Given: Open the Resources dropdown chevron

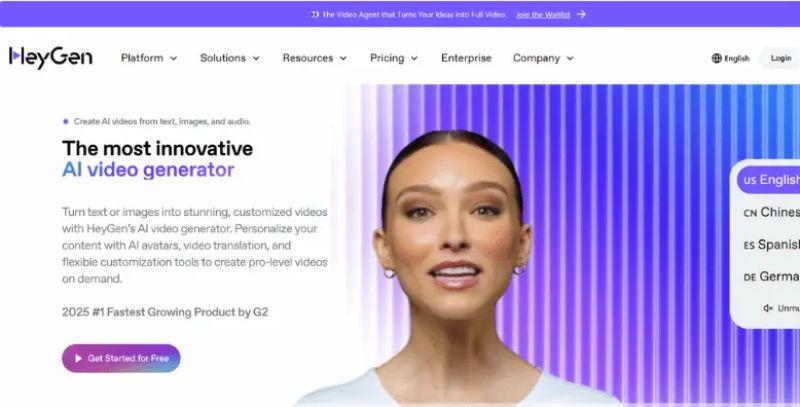Looking at the screenshot, I should click(343, 59).
